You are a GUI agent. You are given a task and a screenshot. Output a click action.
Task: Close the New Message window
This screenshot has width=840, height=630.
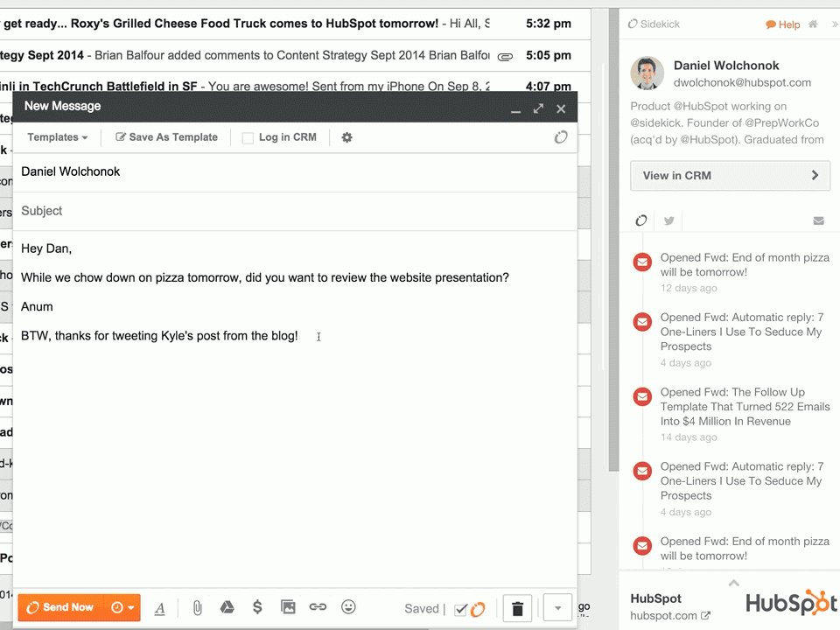561,108
